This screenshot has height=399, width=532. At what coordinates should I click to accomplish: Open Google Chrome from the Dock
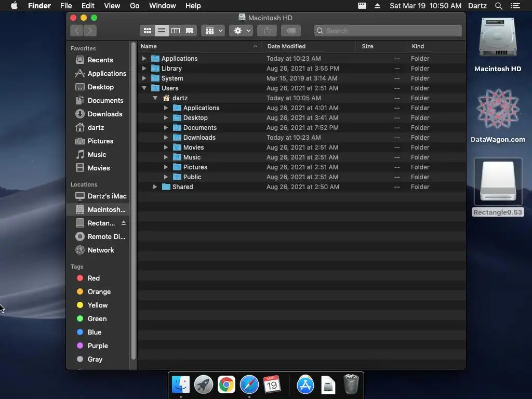(x=227, y=385)
